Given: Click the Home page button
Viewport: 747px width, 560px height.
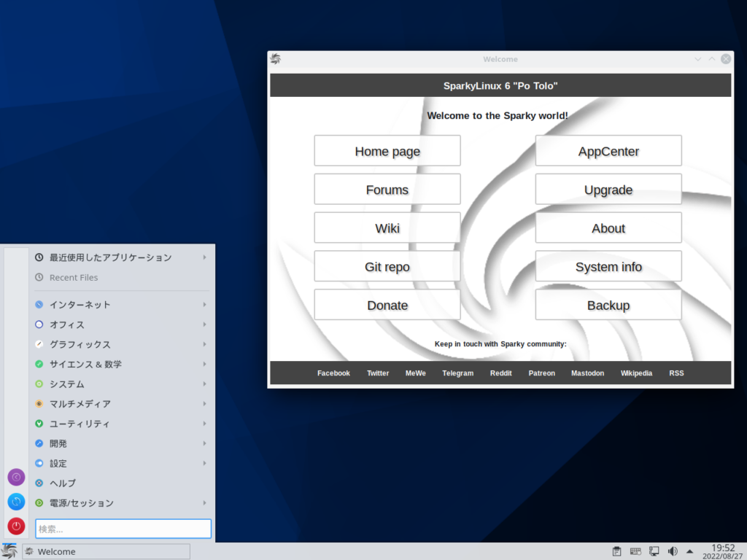Looking at the screenshot, I should pyautogui.click(x=387, y=150).
